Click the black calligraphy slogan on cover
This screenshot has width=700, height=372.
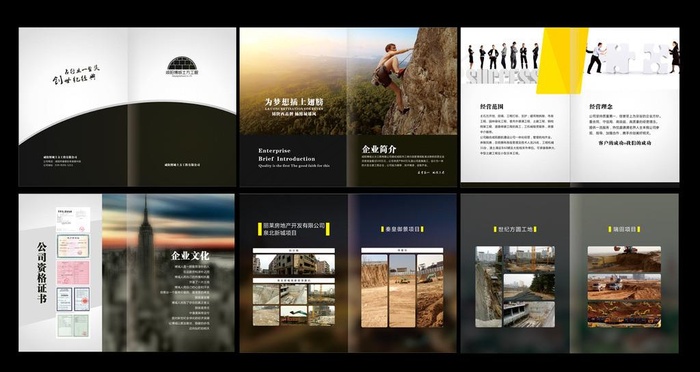pyautogui.click(x=75, y=75)
